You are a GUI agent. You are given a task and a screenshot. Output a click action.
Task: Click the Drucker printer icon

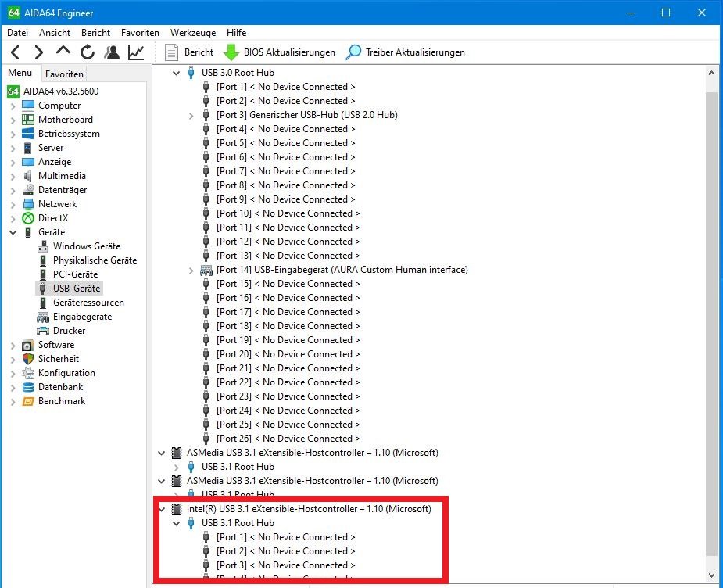pyautogui.click(x=43, y=330)
